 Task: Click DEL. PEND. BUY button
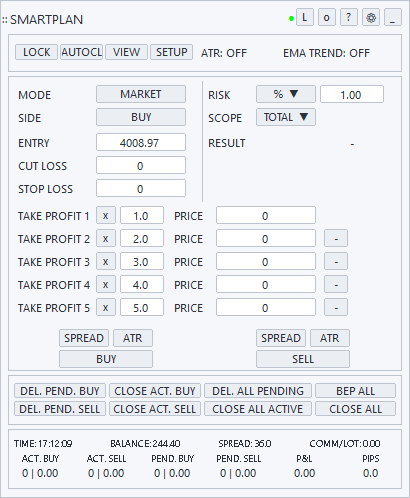point(60,391)
